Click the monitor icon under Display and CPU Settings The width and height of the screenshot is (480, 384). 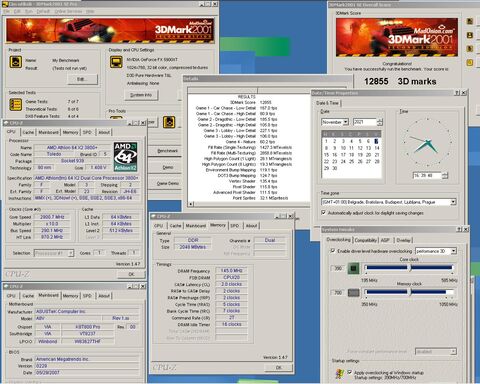pos(116,62)
